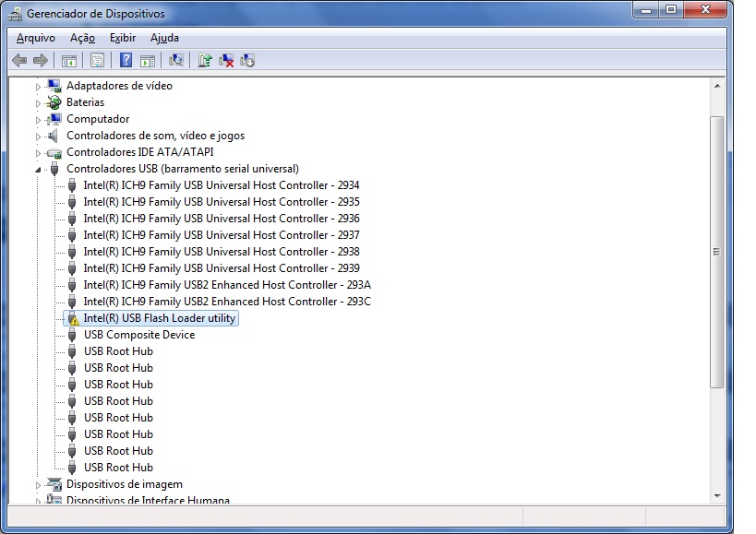Select the Controladores IDE ATA/ATAPI label
The height and width of the screenshot is (534, 756).
click(139, 152)
